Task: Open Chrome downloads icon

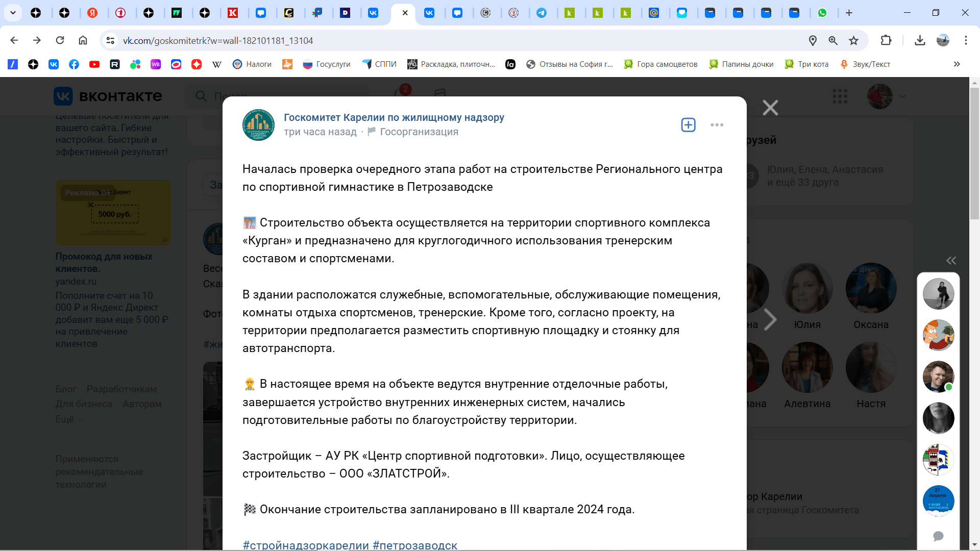Action: (x=920, y=40)
